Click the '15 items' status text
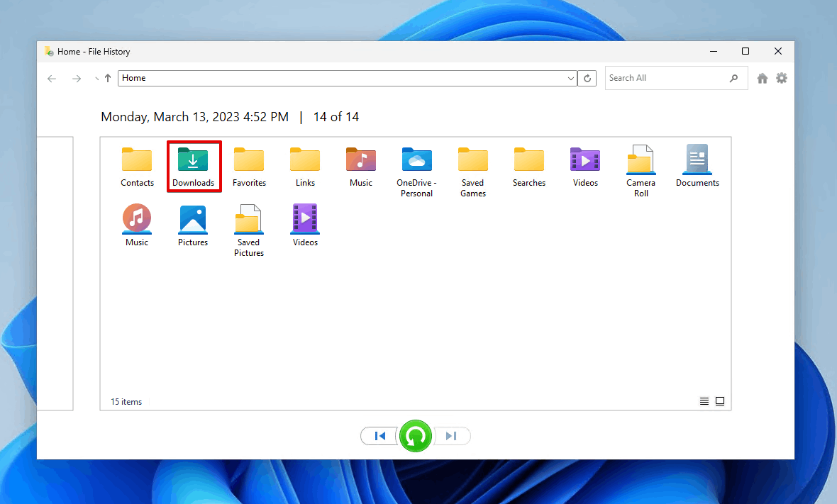 126,402
